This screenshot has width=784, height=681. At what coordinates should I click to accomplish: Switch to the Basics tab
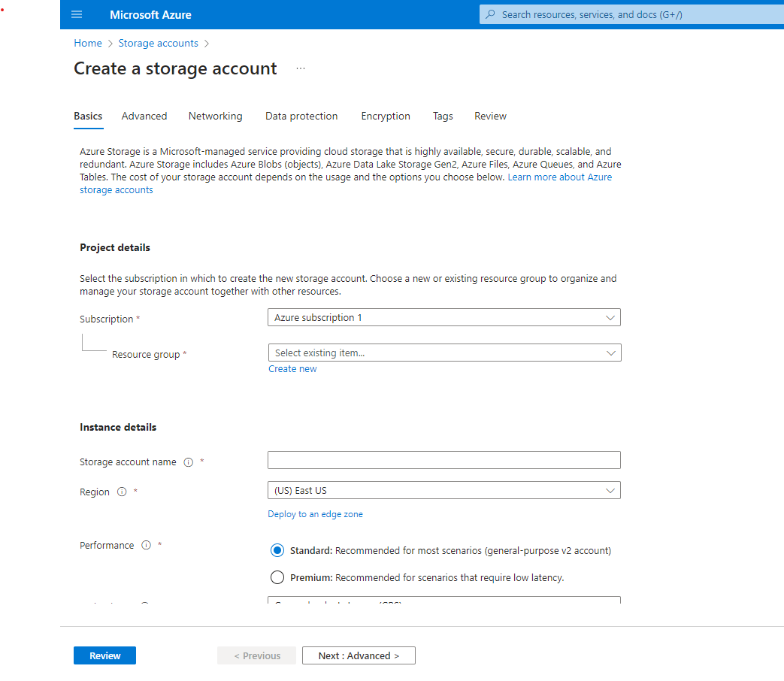(88, 116)
